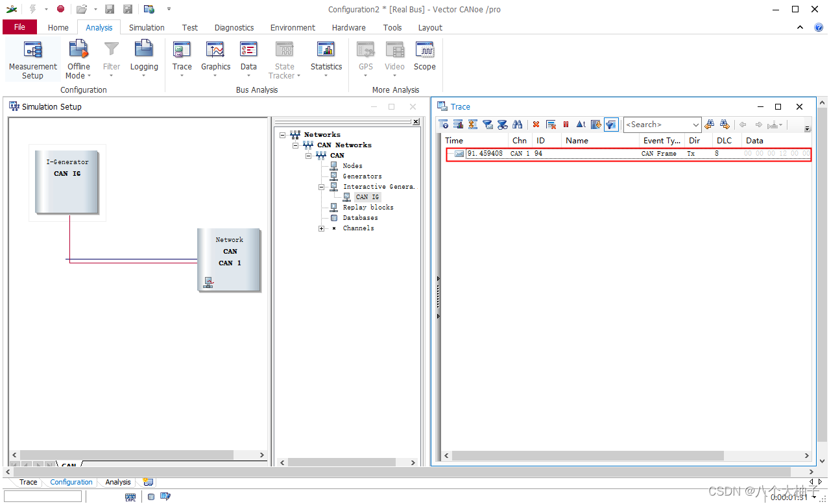Image resolution: width=829 pixels, height=504 pixels.
Task: Click the search previous binoculars icon
Action: tap(710, 125)
